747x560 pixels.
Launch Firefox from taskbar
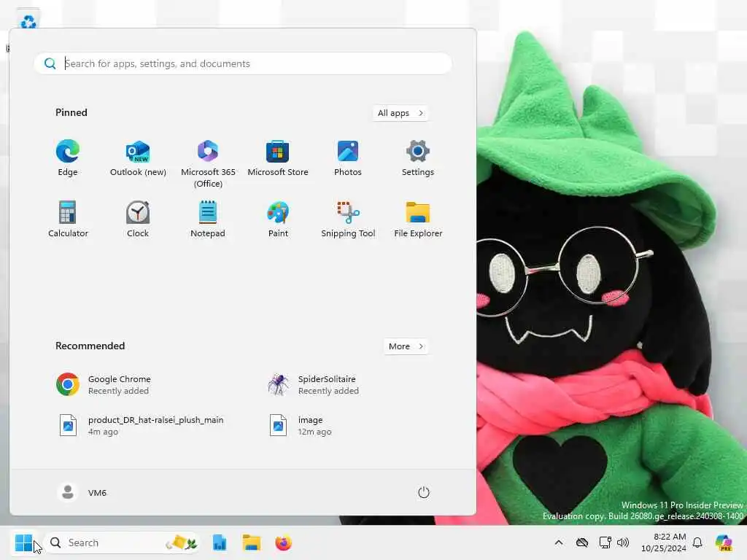pos(283,542)
